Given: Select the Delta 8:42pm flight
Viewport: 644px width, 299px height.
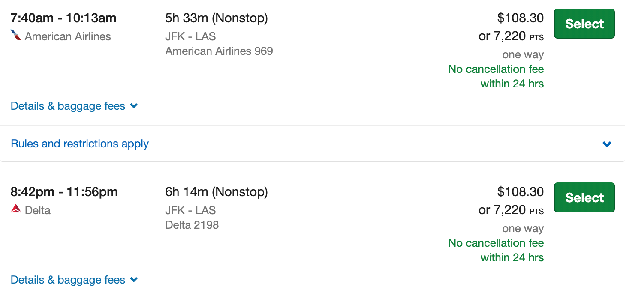Looking at the screenshot, I should point(584,197).
